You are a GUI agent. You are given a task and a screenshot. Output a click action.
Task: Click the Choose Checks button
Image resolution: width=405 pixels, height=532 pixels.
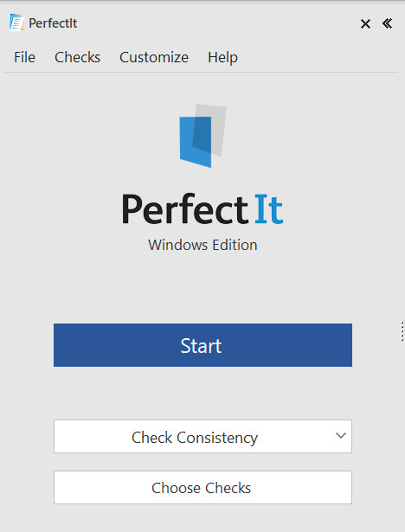click(x=202, y=487)
